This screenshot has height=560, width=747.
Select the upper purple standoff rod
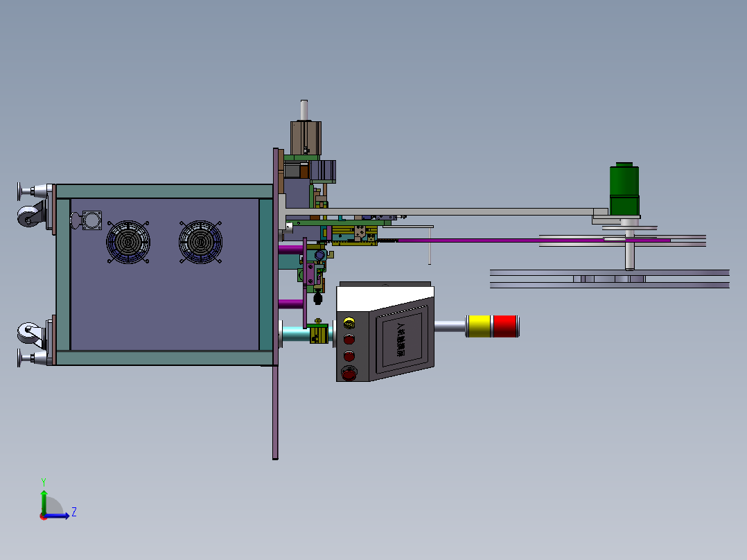point(290,250)
